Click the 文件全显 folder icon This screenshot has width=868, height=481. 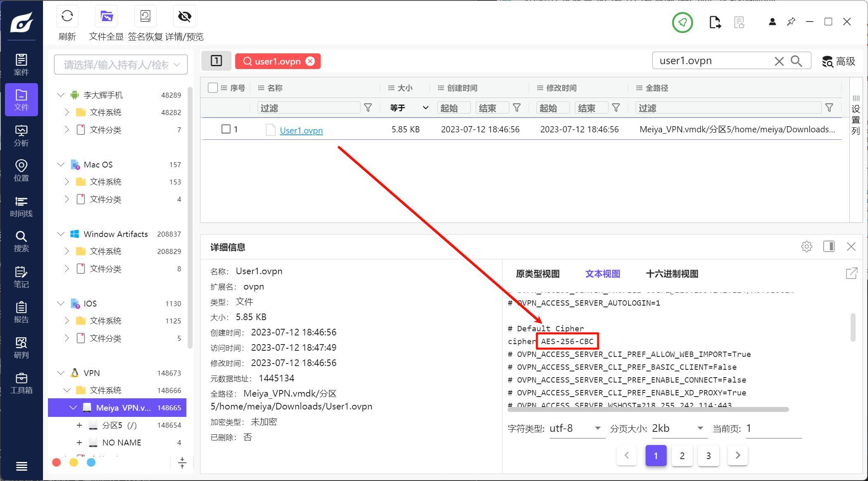[x=106, y=17]
